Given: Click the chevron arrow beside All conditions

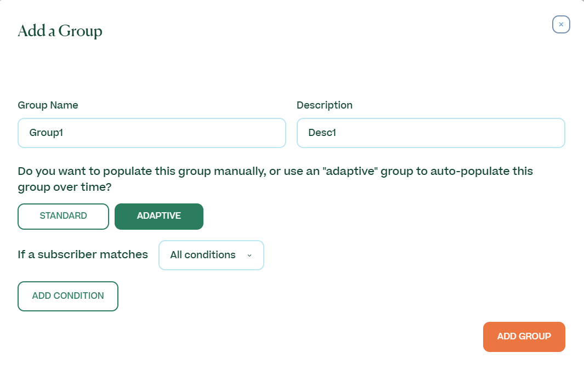Looking at the screenshot, I should pos(250,255).
